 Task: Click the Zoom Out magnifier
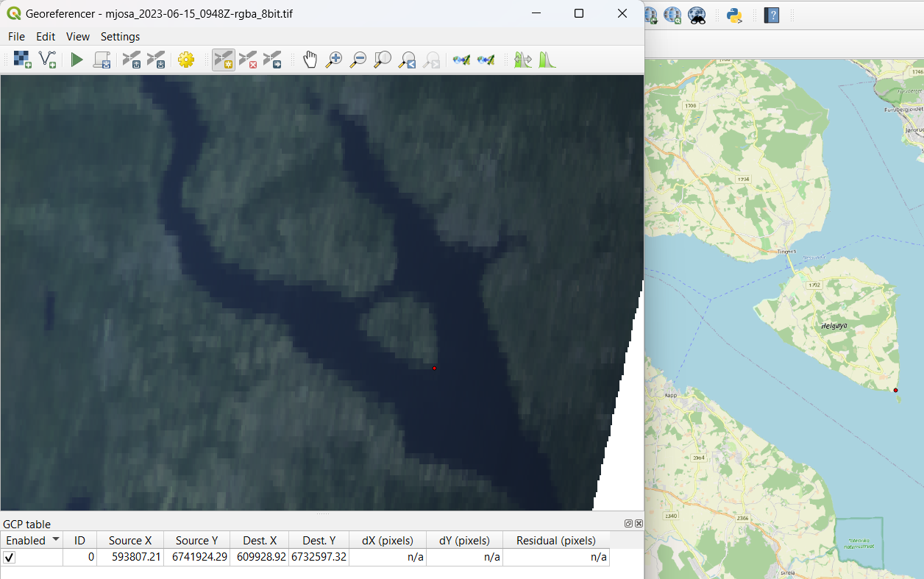click(358, 60)
